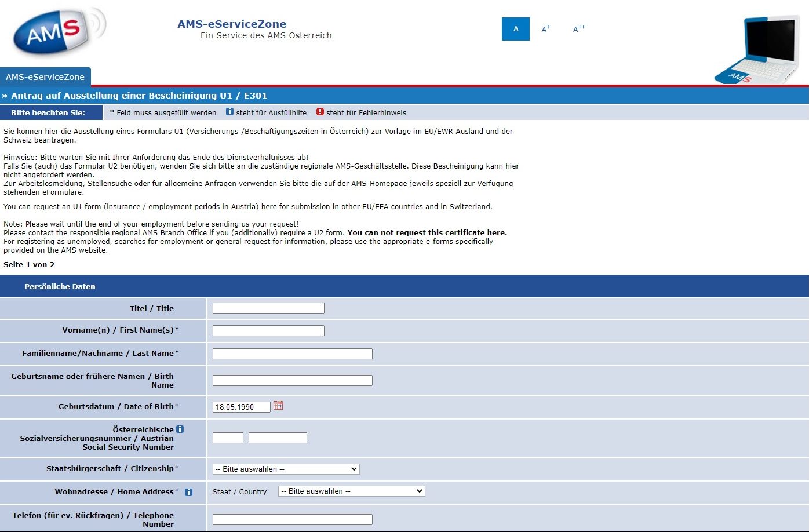Click 'Antrag auf Ausstellung einer Bescheinigung U1 / E301' heading
The height and width of the screenshot is (532, 809).
pos(139,96)
